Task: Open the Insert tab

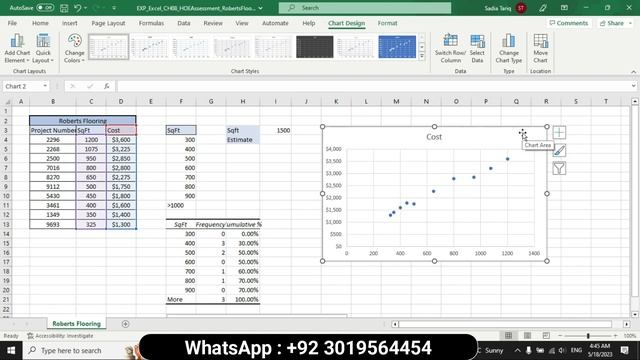Action: pyautogui.click(x=70, y=23)
